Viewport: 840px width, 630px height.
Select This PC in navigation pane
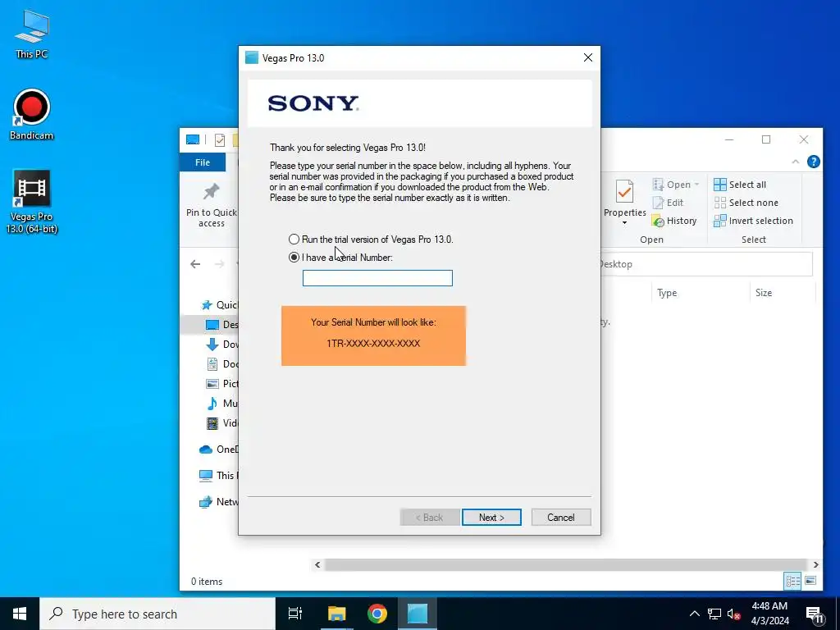tap(218, 476)
